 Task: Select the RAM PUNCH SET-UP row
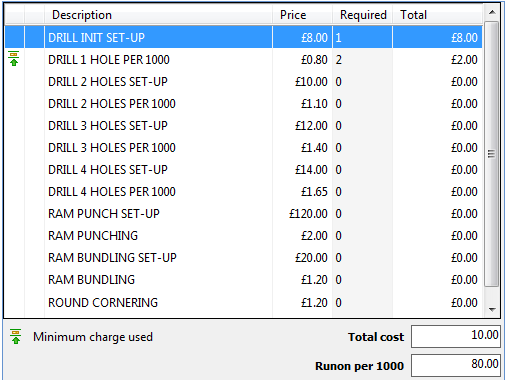point(244,214)
